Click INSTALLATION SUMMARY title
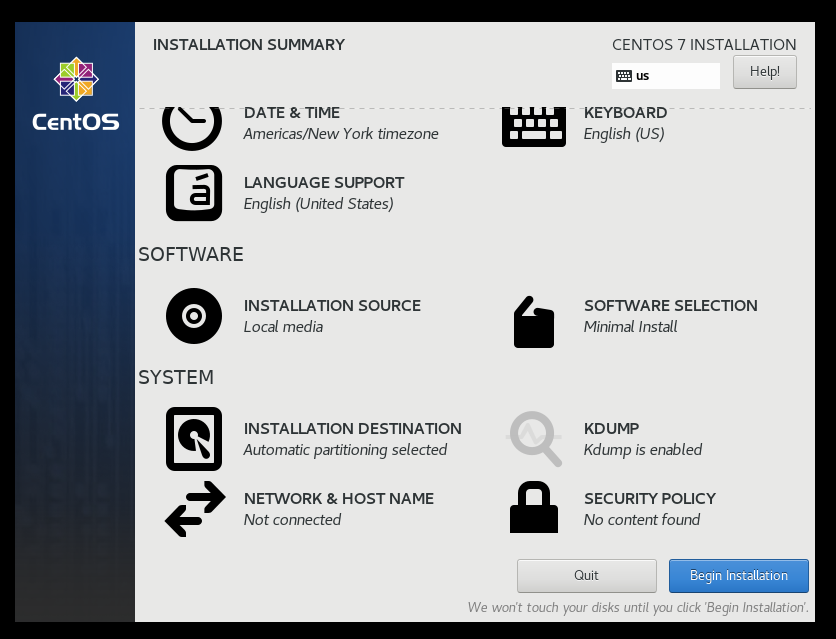 point(249,45)
